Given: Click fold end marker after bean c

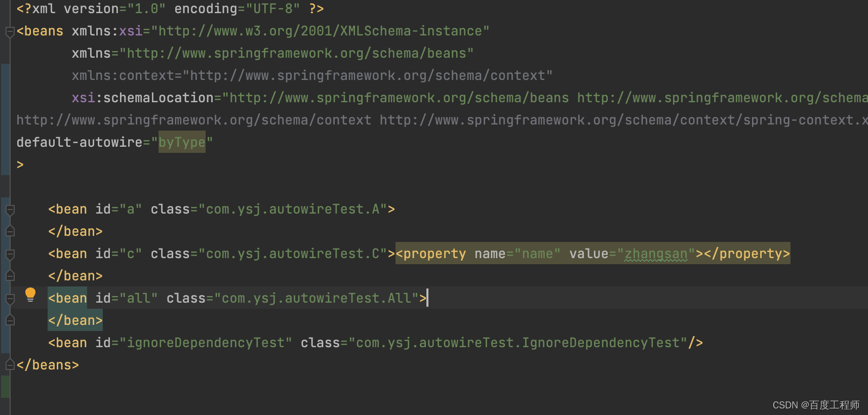Looking at the screenshot, I should (10, 276).
